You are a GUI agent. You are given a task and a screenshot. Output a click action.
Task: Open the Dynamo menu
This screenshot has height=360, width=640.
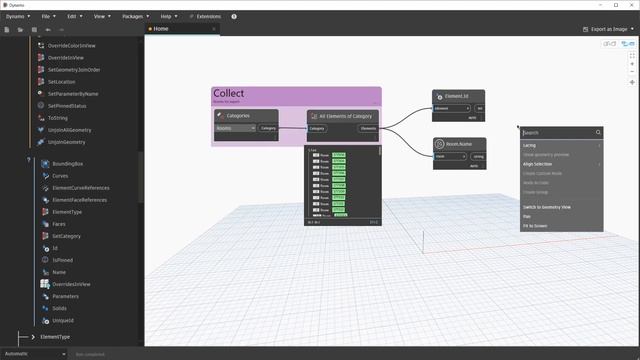tap(18, 16)
